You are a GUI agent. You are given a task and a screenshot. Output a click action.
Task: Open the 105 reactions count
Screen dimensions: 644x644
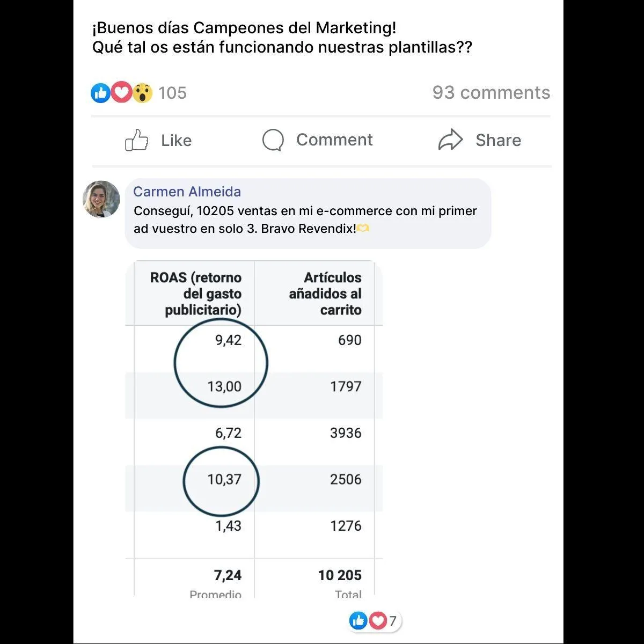coord(172,93)
